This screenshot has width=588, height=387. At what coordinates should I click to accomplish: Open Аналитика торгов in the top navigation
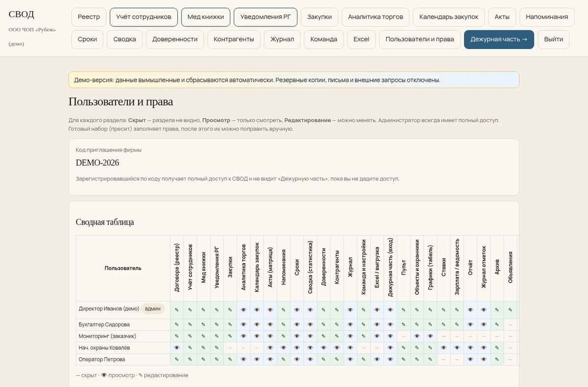pos(376,17)
